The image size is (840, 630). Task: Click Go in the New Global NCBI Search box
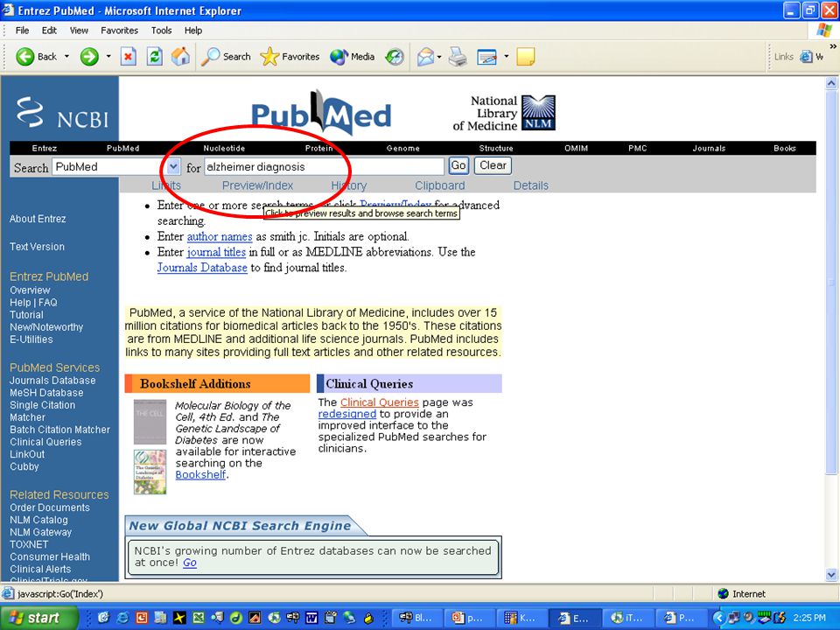[x=190, y=563]
